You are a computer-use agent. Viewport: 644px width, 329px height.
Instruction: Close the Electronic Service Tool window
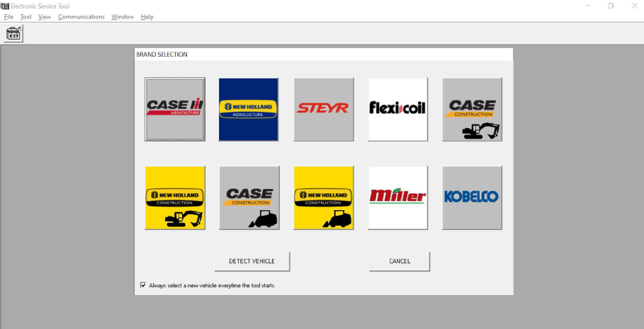(x=634, y=6)
